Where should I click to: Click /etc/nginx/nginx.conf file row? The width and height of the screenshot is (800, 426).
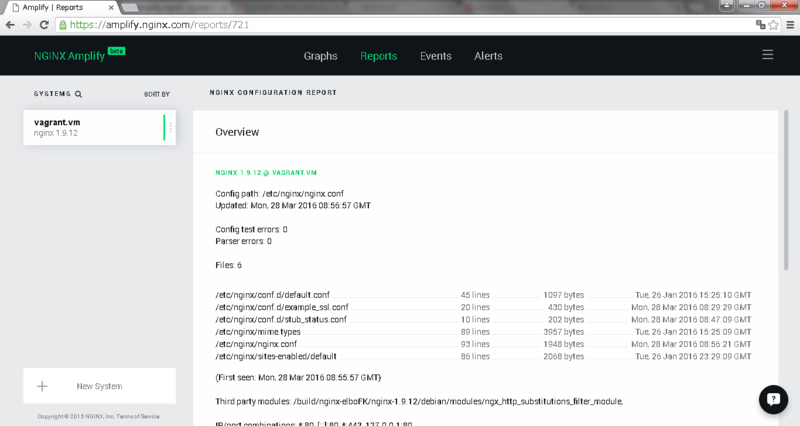[483, 344]
